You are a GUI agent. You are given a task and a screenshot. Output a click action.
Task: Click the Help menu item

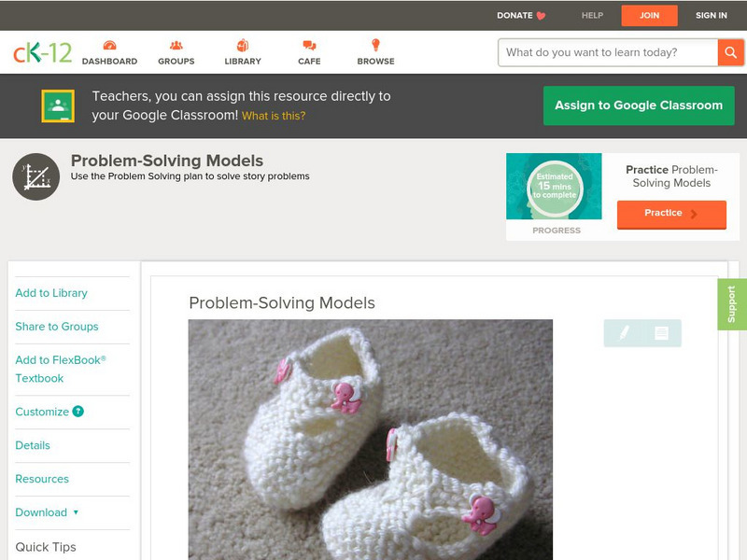coord(593,16)
